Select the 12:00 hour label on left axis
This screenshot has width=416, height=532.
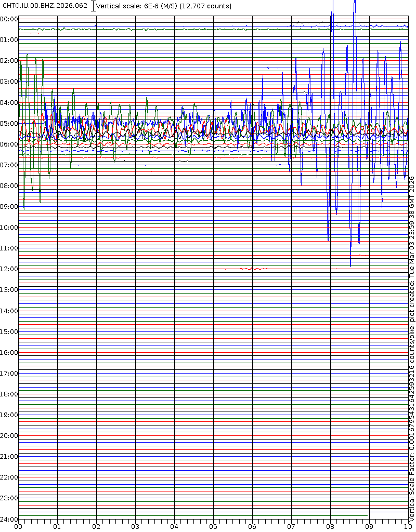[x=9, y=269]
